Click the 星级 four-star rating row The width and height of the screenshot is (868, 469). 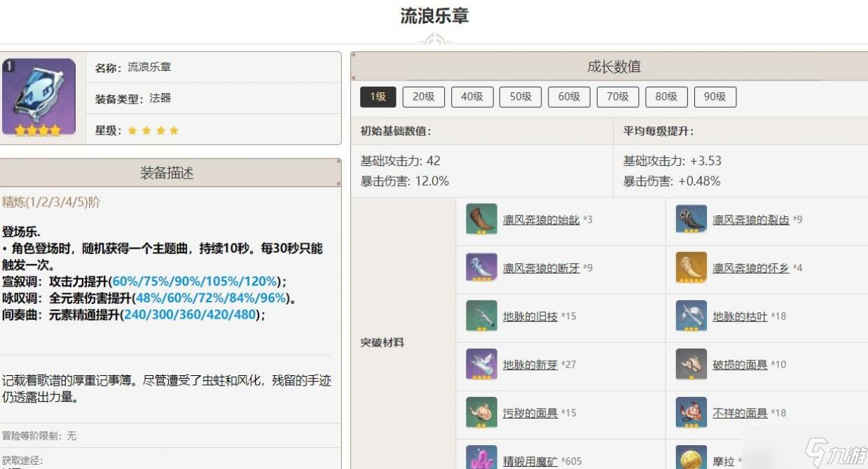(213, 130)
